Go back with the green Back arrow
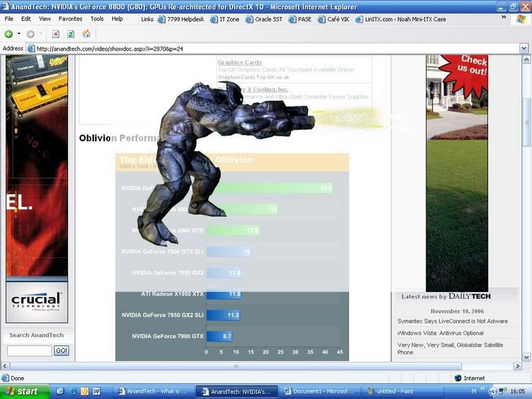Viewport: 532px width, 399px height. [9, 34]
